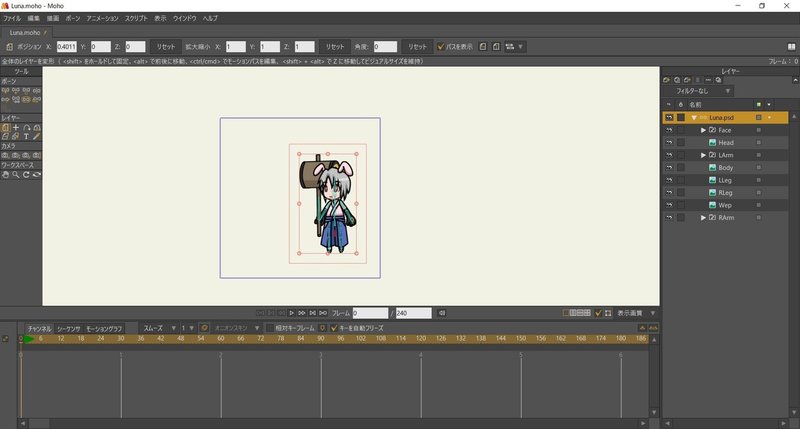Expand the Face group layer
Image resolution: width=800 pixels, height=429 pixels.
[x=703, y=130]
